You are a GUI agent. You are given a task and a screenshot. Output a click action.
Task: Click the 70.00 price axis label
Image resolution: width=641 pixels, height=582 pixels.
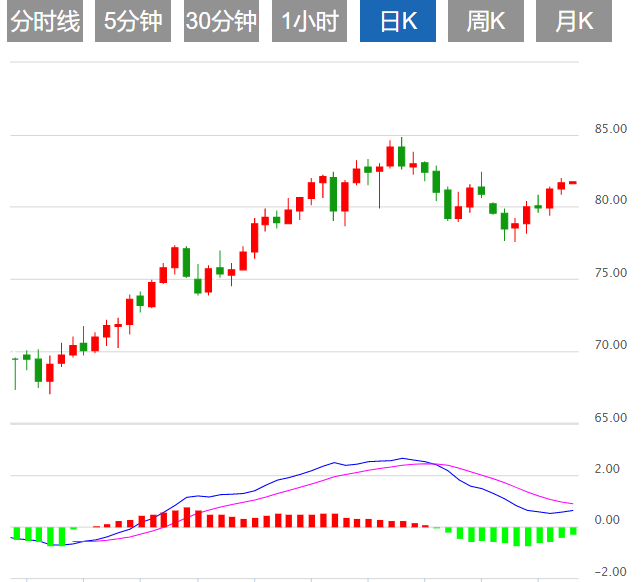(611, 345)
